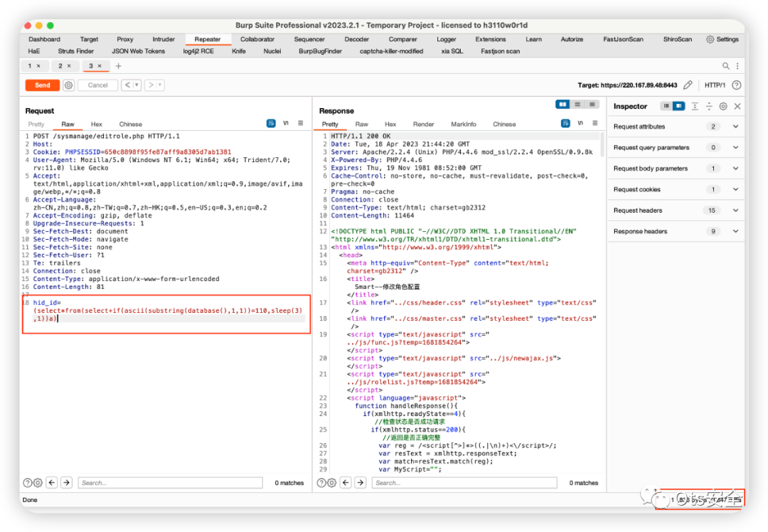Expand Request cookies section
Image resolution: width=768 pixels, height=532 pixels.
tap(676, 190)
